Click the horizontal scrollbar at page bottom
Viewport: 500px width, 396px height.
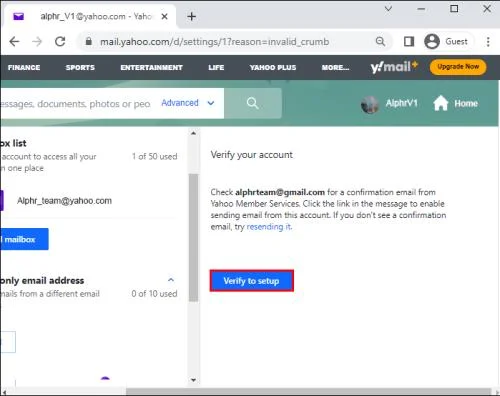pos(308,392)
